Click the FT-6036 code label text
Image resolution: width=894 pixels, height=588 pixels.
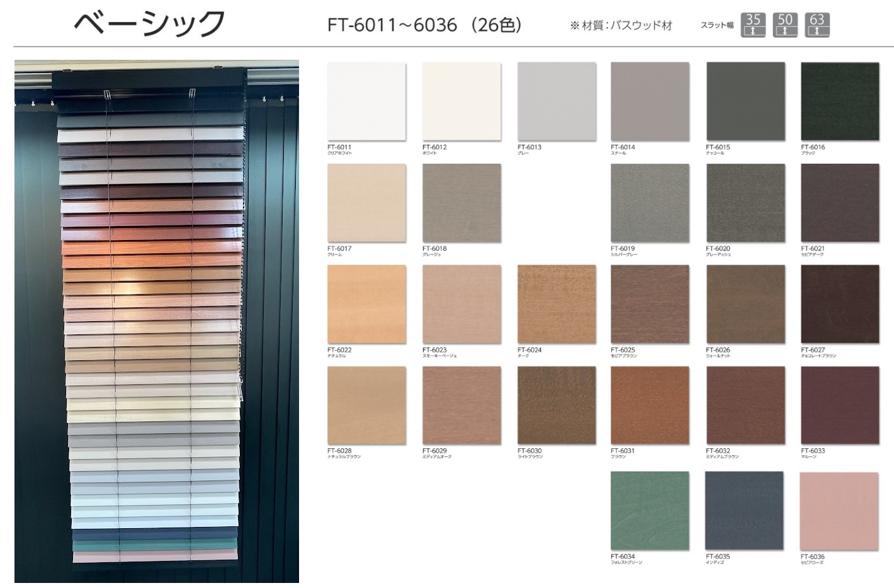pyautogui.click(x=812, y=557)
